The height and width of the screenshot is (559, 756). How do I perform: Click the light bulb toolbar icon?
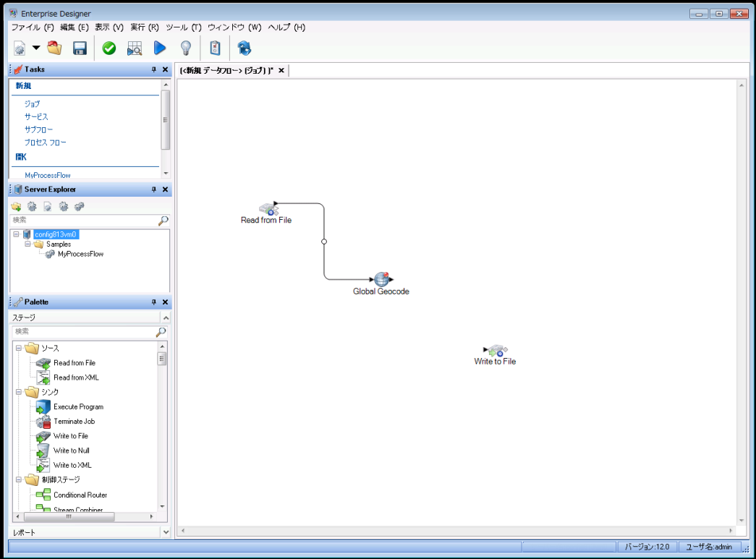185,48
